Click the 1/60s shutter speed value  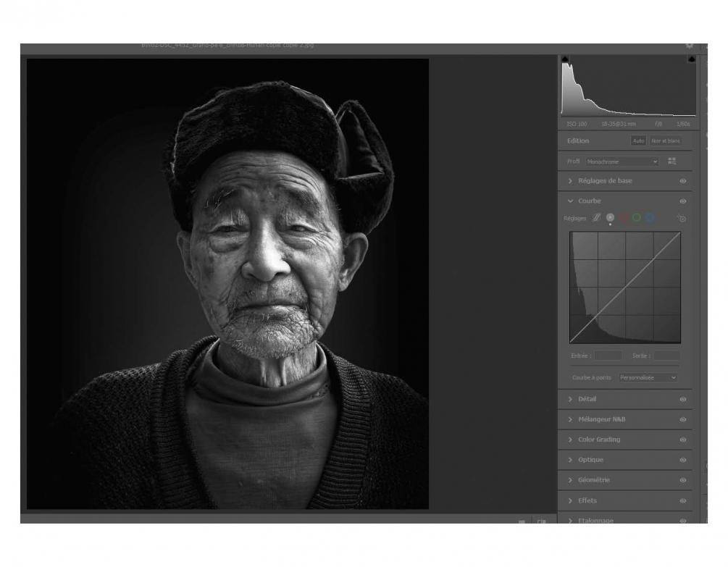[x=683, y=124]
